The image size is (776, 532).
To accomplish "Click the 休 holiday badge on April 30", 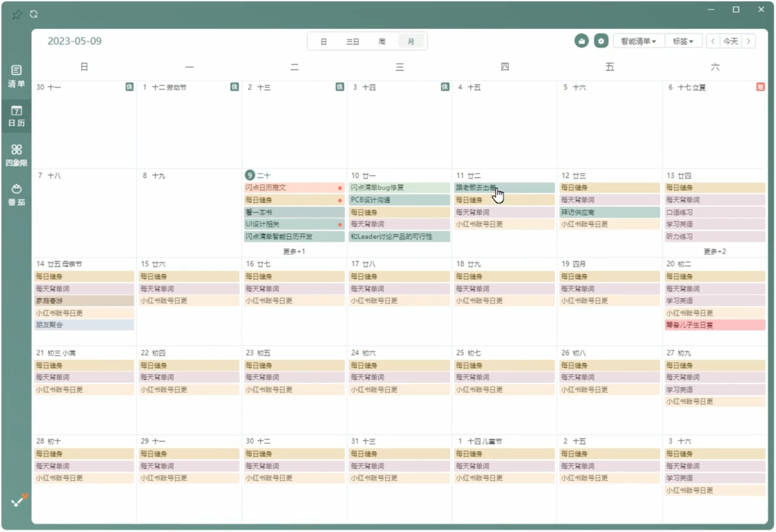I will 129,87.
